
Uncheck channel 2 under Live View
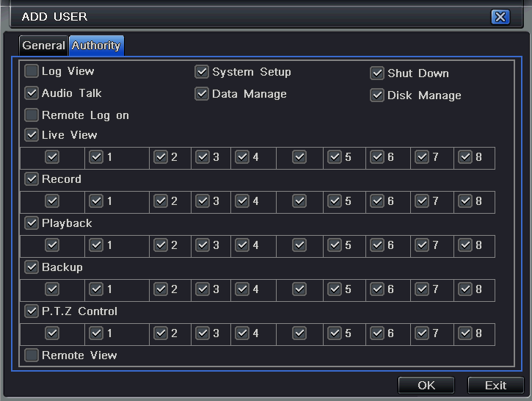coord(161,157)
